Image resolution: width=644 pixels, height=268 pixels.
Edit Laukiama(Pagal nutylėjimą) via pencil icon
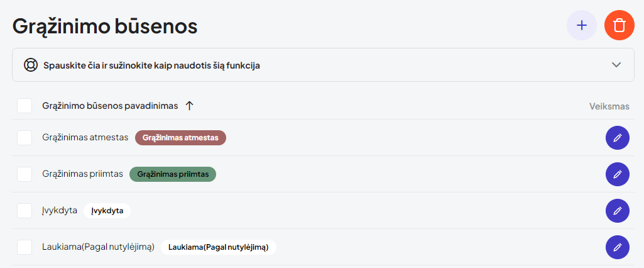(x=617, y=247)
